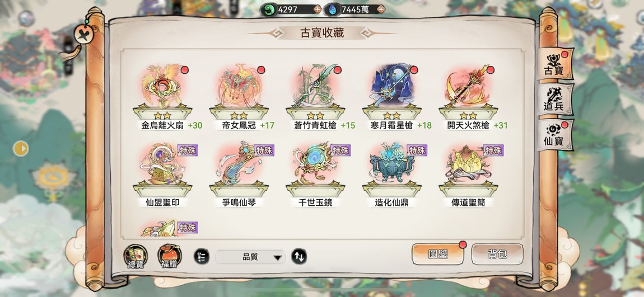Select the 千世玉鏡 mirror treasure
644x297 pixels.
(315, 169)
